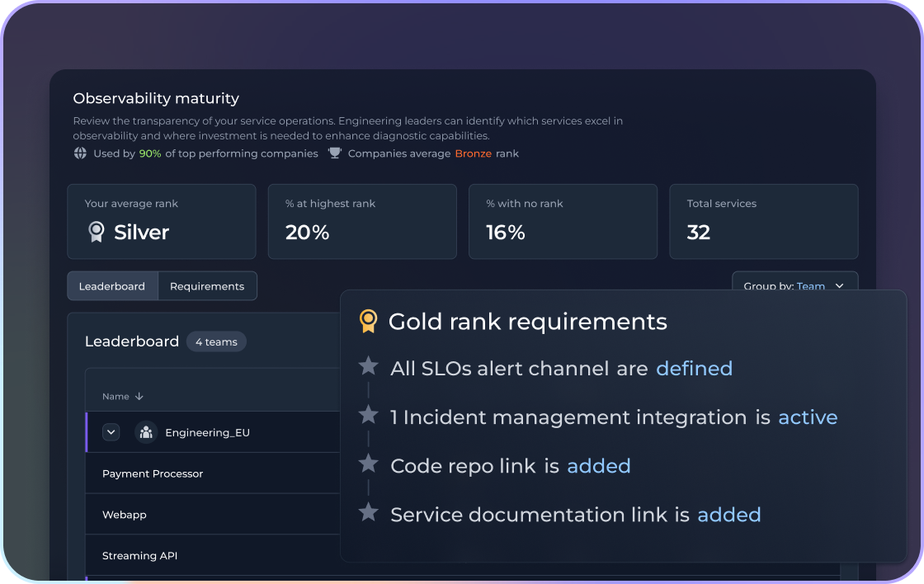The height and width of the screenshot is (584, 924).
Task: Click the 'defined' link for SLOs alert channel
Action: 694,369
